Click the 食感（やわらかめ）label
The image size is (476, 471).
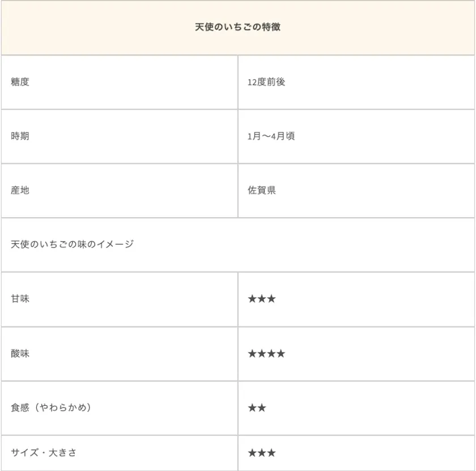click(51, 408)
